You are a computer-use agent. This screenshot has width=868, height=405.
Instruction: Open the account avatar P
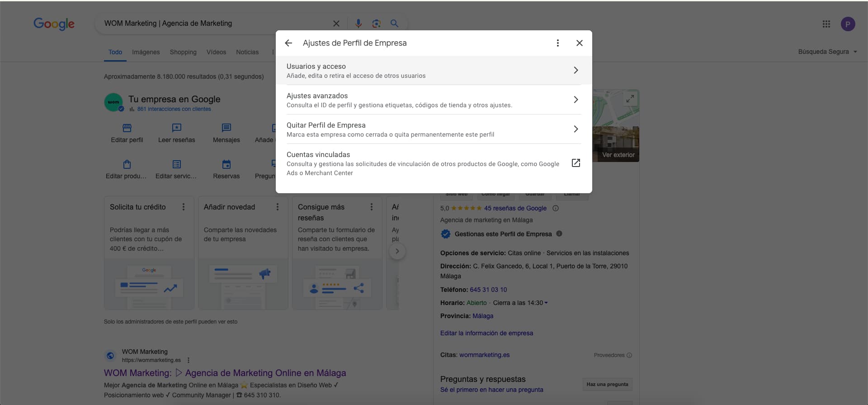point(848,24)
